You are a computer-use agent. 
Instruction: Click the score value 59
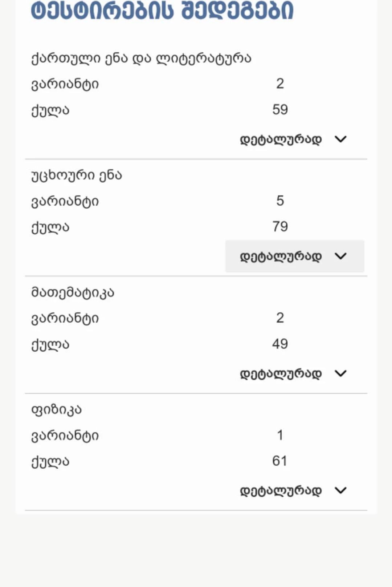(x=280, y=109)
